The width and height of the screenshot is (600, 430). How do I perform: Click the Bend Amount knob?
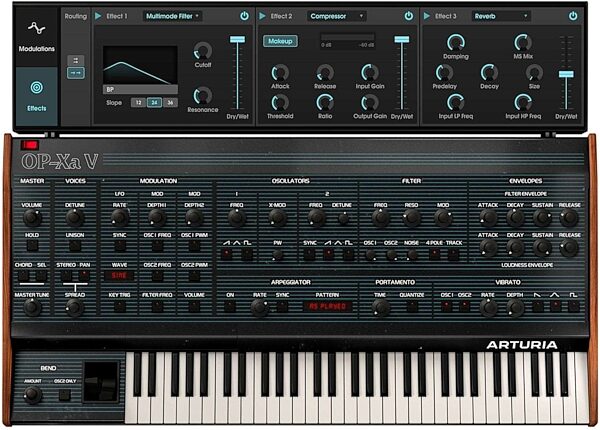tap(33, 394)
